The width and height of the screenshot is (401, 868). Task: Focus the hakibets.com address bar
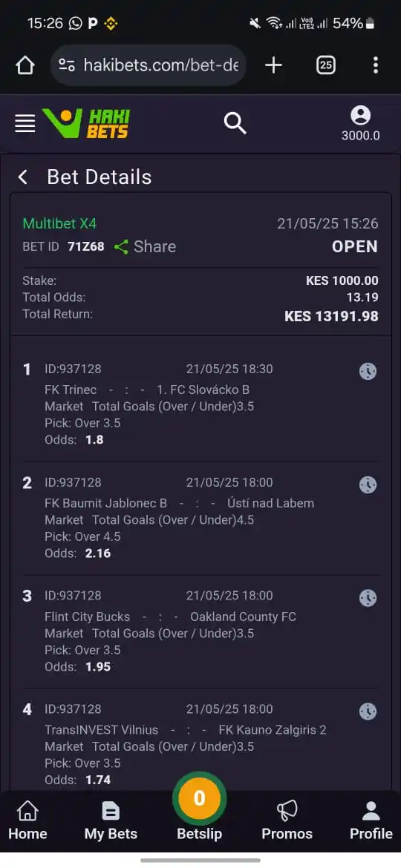tap(149, 65)
